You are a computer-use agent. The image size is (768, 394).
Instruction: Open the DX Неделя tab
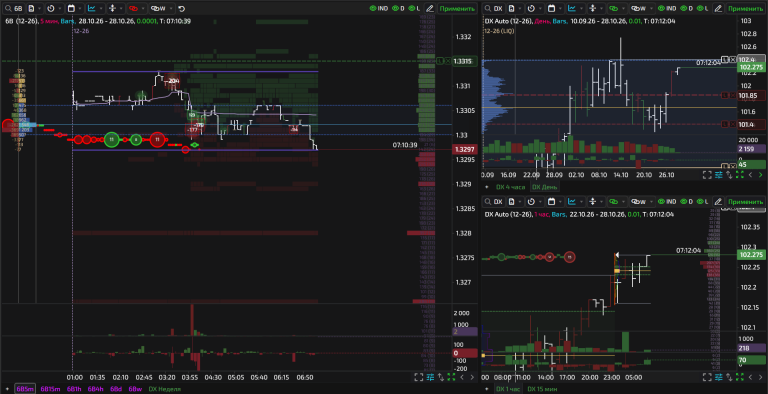165,389
